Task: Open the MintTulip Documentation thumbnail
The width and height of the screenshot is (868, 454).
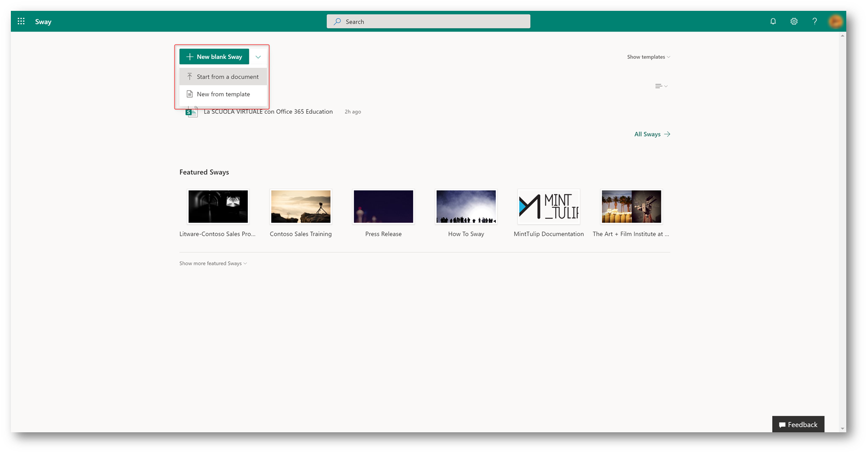Action: tap(549, 206)
